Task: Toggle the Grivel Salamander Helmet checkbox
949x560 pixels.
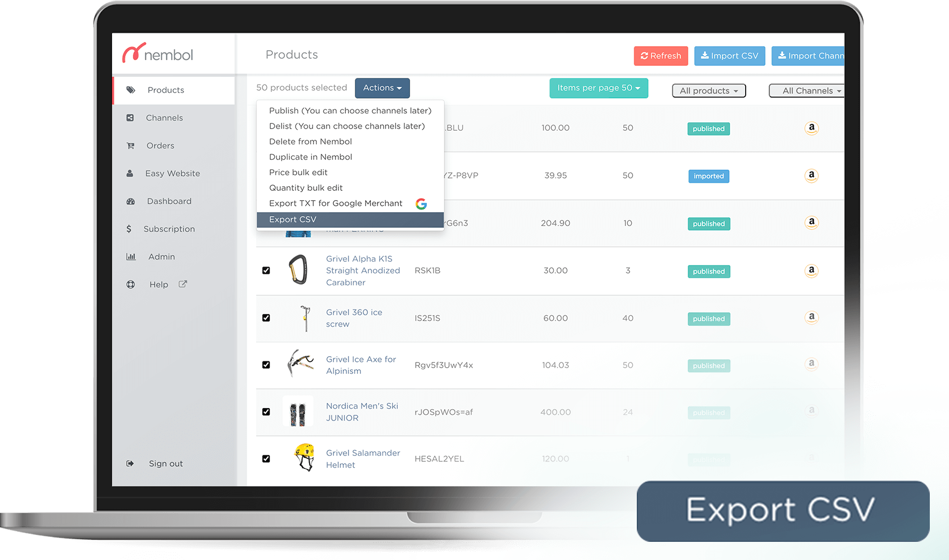Action: click(x=266, y=458)
